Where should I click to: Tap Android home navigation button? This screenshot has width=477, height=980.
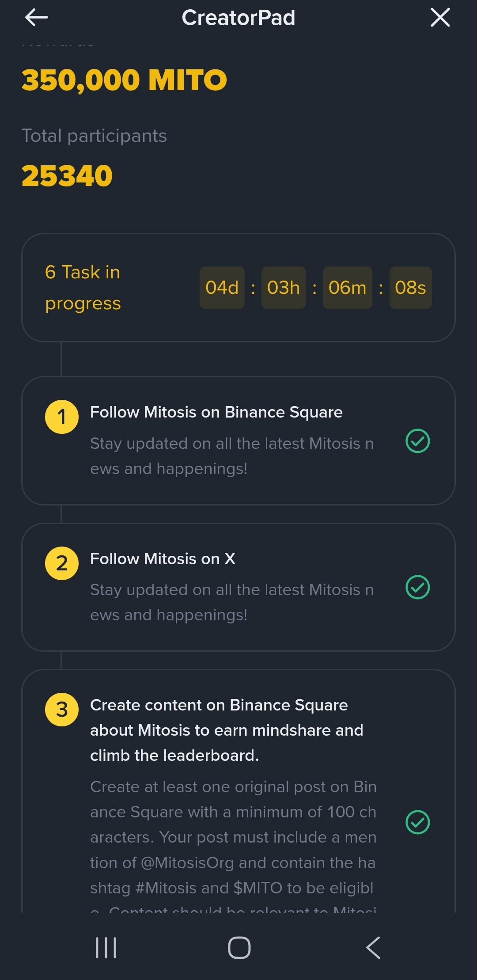tap(239, 948)
